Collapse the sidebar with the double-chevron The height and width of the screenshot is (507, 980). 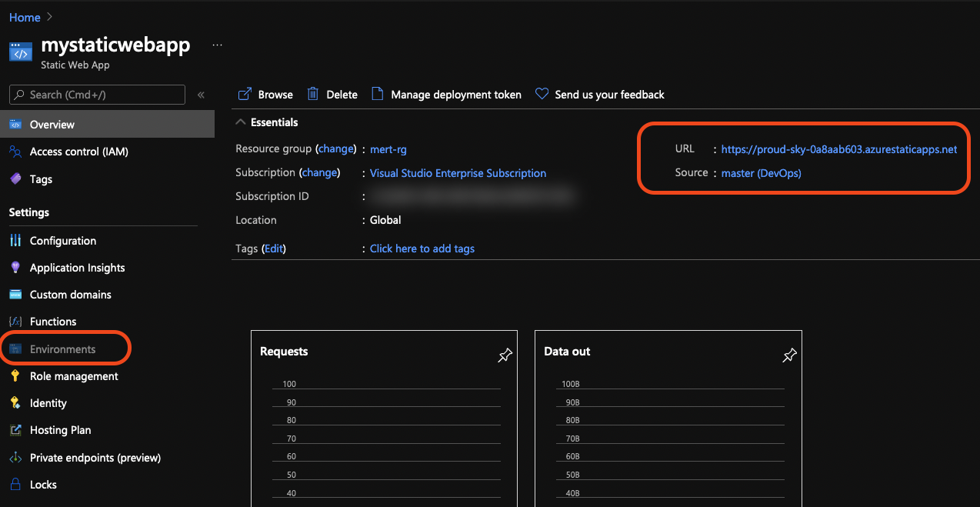[x=201, y=95]
